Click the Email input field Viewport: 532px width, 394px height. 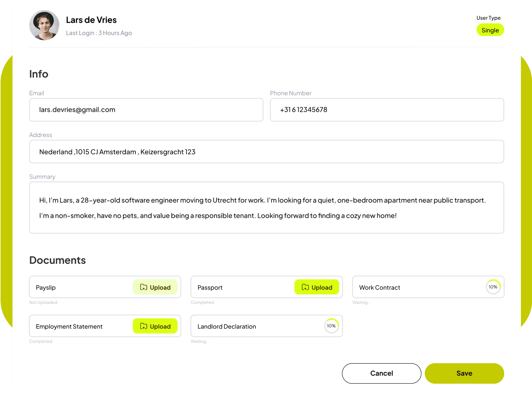pyautogui.click(x=146, y=110)
